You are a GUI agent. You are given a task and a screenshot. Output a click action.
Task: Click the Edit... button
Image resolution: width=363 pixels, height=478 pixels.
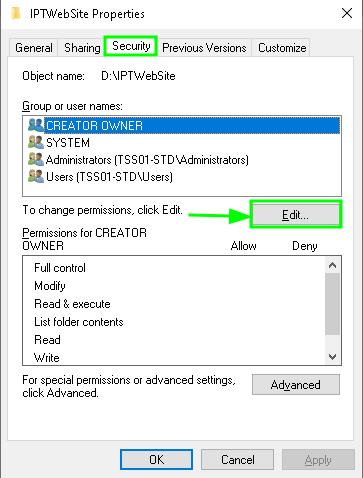click(x=296, y=214)
